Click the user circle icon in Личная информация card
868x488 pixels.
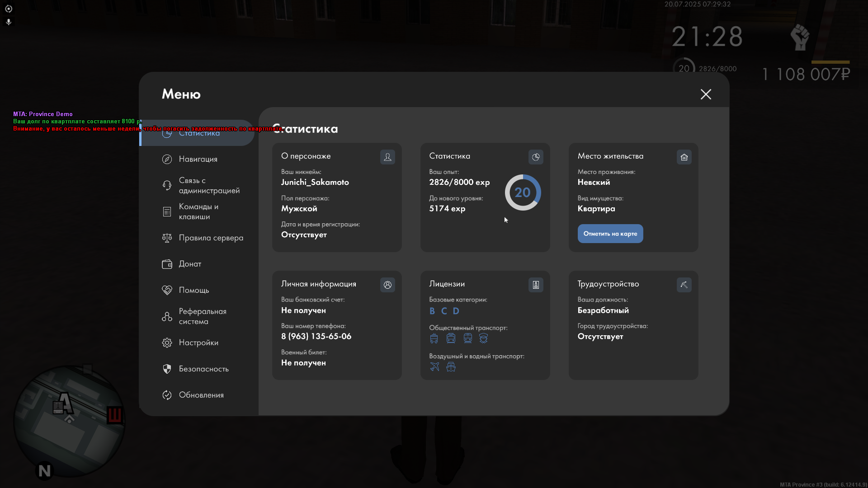(x=387, y=285)
